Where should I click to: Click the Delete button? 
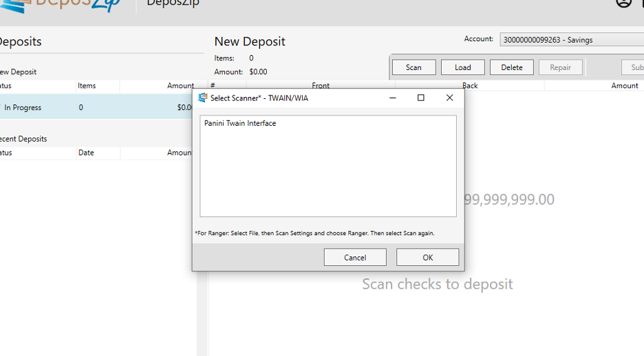point(511,67)
